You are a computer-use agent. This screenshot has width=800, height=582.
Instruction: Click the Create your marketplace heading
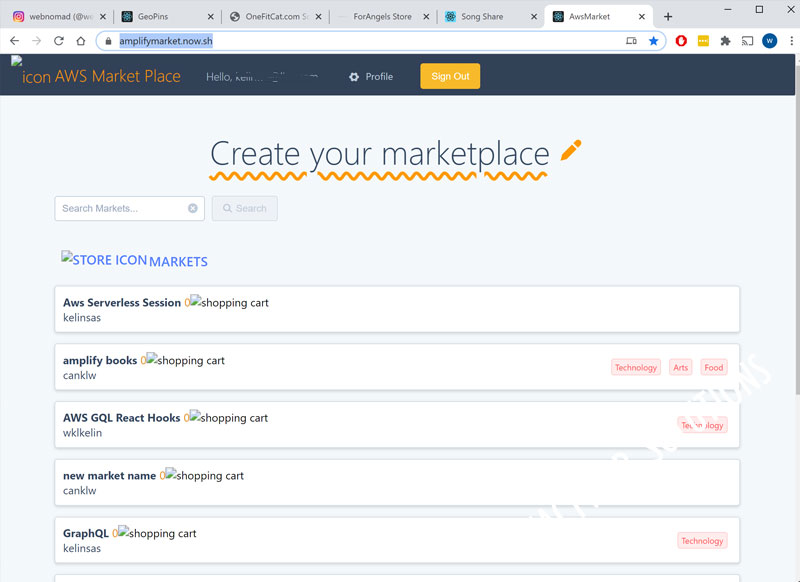coord(380,153)
